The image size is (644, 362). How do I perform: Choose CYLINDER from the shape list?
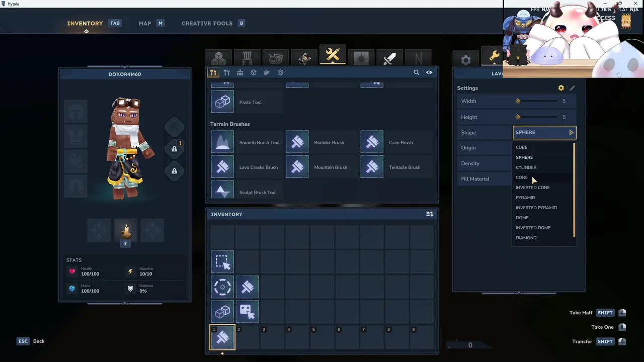pos(526,167)
